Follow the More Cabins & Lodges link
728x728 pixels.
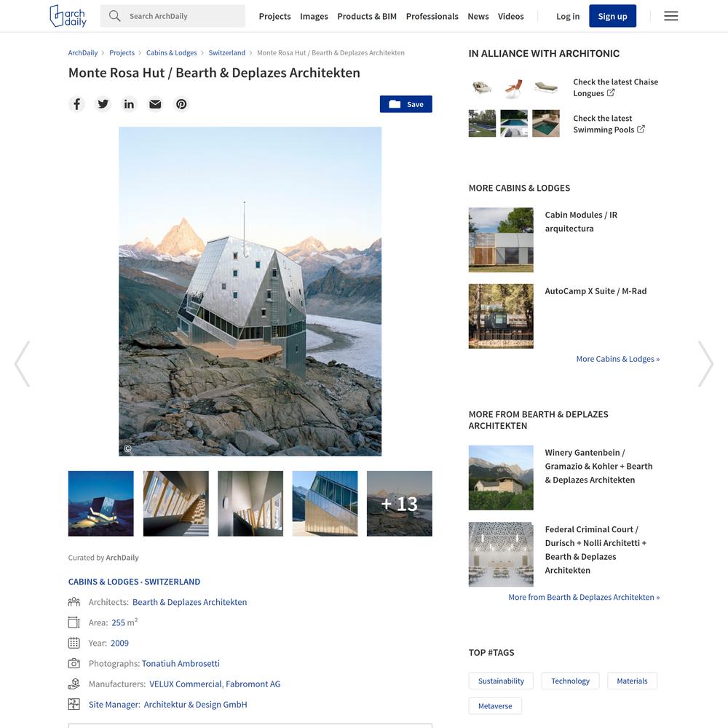point(617,359)
